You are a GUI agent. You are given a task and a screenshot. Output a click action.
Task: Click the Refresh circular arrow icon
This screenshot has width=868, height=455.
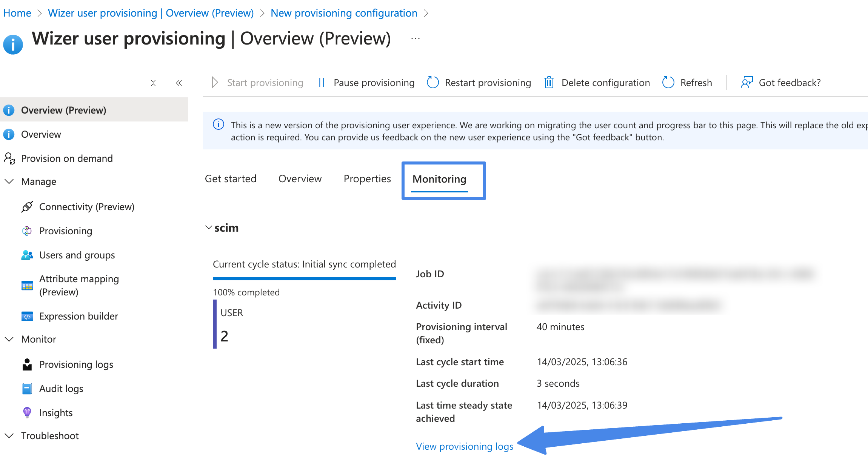click(x=668, y=83)
